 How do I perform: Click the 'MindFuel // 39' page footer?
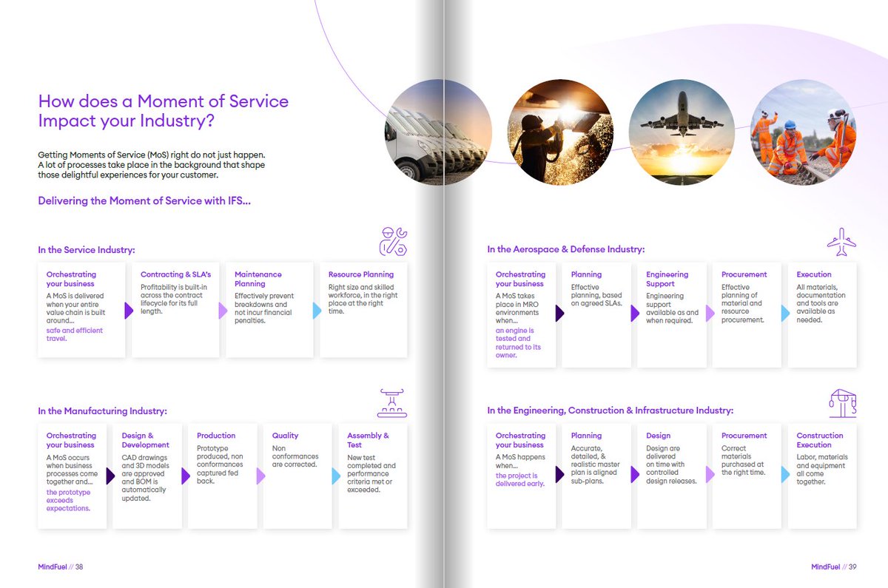pyautogui.click(x=834, y=567)
